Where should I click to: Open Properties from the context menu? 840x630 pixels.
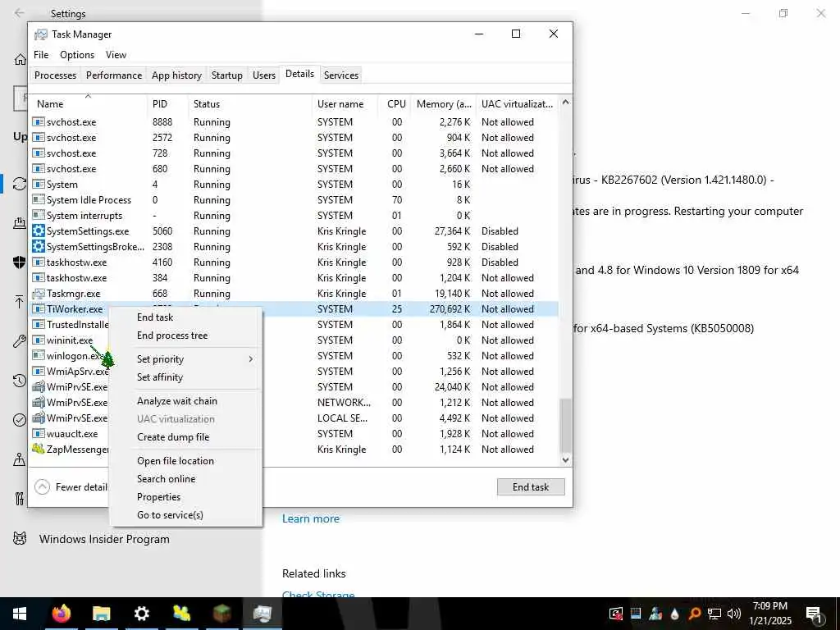tap(158, 497)
